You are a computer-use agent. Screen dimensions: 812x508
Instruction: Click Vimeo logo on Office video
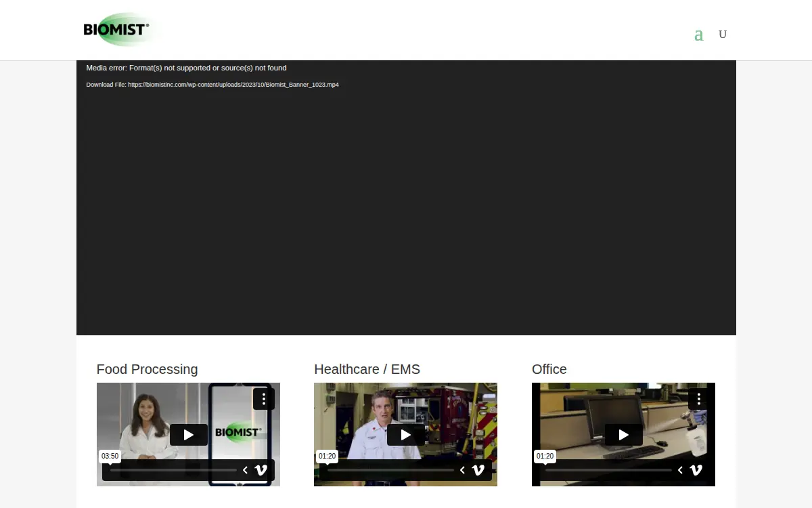pyautogui.click(x=696, y=470)
